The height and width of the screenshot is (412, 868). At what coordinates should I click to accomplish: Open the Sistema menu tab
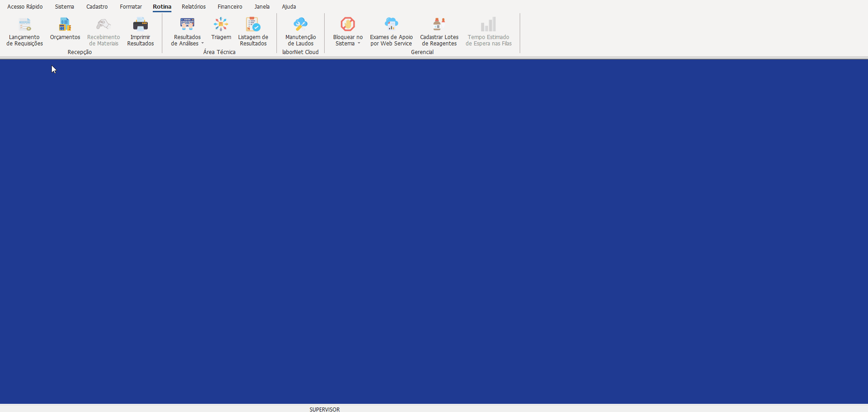pos(65,7)
